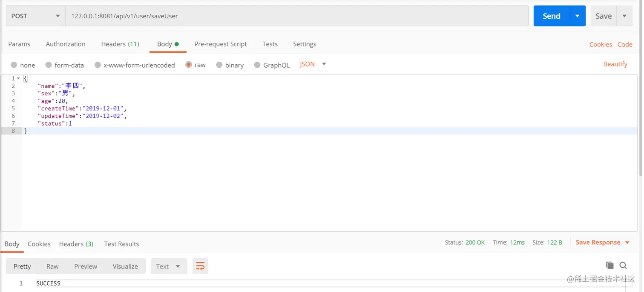Image resolution: width=644 pixels, height=292 pixels.
Task: Open the Text response format dropdown
Action: point(169,266)
